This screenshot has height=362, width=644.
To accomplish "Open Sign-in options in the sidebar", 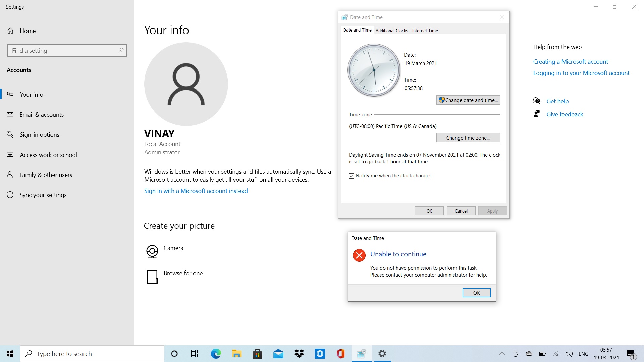I will pos(39,134).
